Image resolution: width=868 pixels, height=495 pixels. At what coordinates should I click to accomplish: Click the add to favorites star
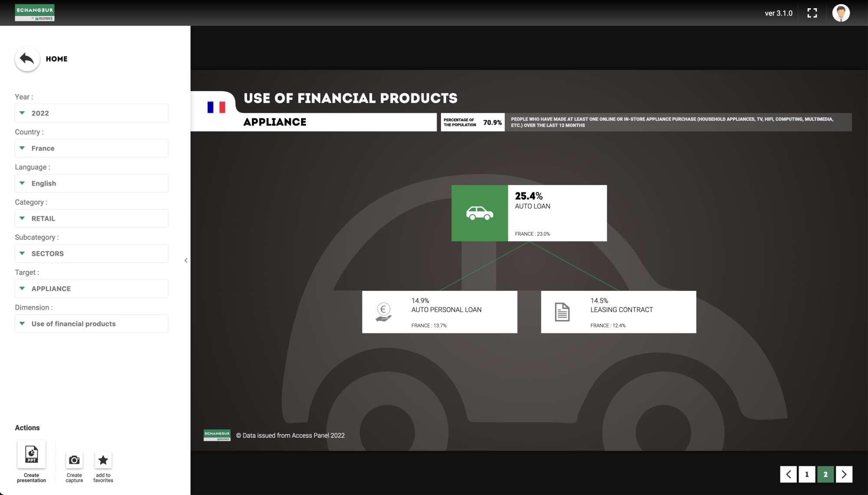[x=103, y=460]
